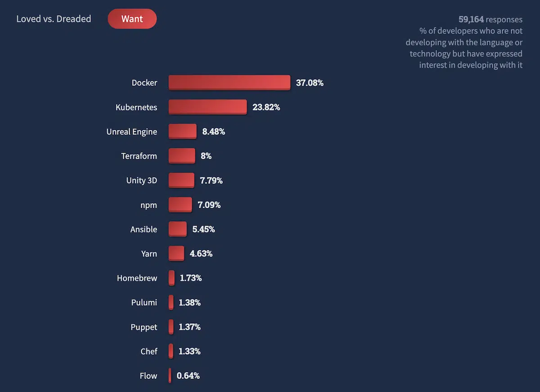Image resolution: width=540 pixels, height=392 pixels.
Task: Select the Homebrew label
Action: click(137, 278)
